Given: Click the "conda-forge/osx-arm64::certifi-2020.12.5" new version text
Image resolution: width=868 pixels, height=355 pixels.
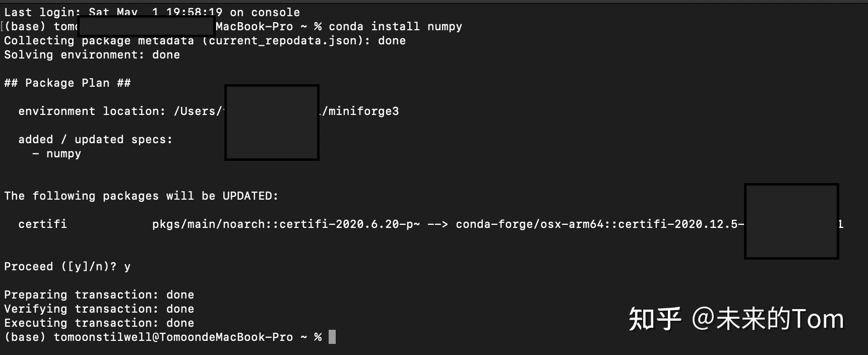Looking at the screenshot, I should click(x=597, y=224).
